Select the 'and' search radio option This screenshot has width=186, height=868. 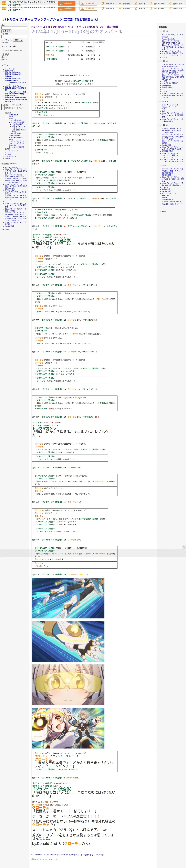click(x=6, y=39)
